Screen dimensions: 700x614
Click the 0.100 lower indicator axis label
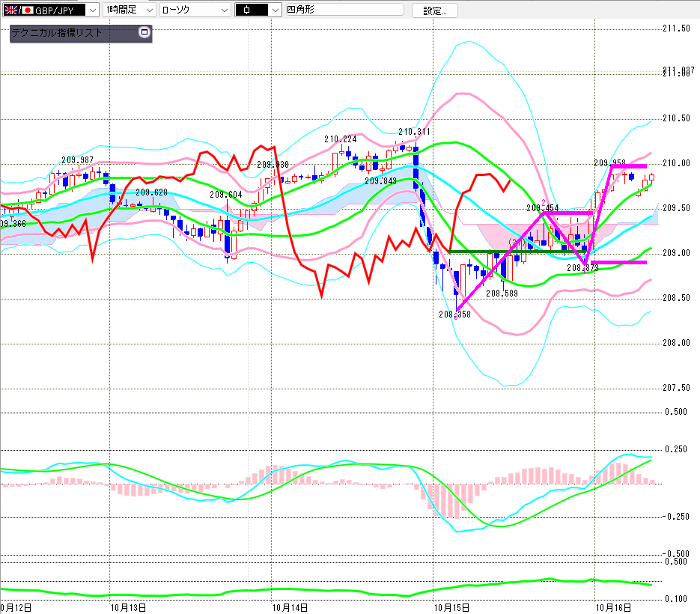[676, 599]
